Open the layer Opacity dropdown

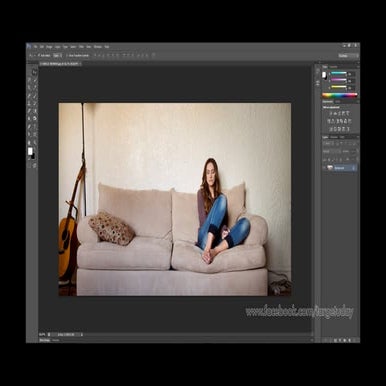point(354,151)
